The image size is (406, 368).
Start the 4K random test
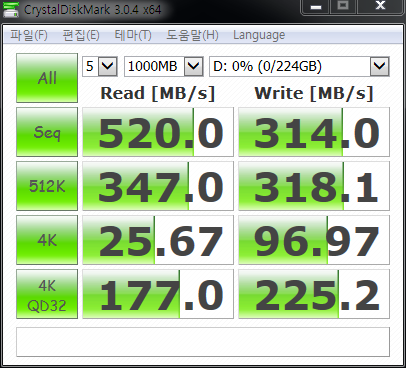(47, 240)
